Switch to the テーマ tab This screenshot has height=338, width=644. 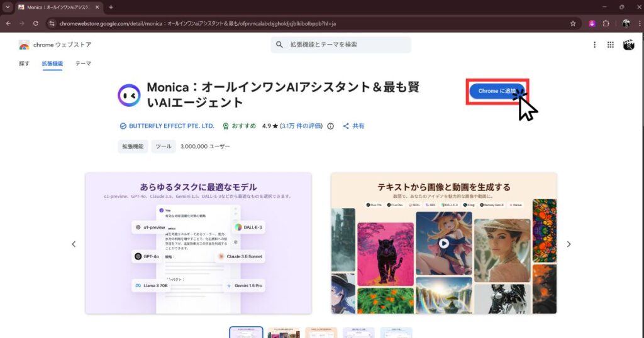click(83, 63)
